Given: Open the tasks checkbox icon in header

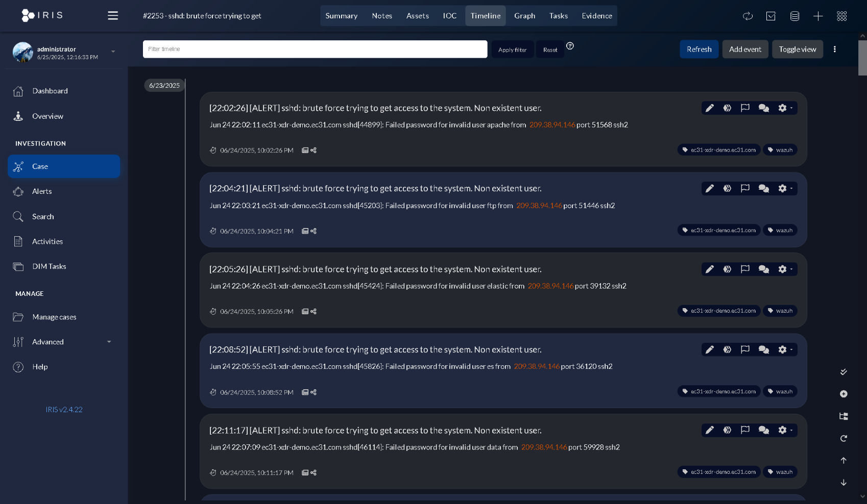Looking at the screenshot, I should (771, 16).
